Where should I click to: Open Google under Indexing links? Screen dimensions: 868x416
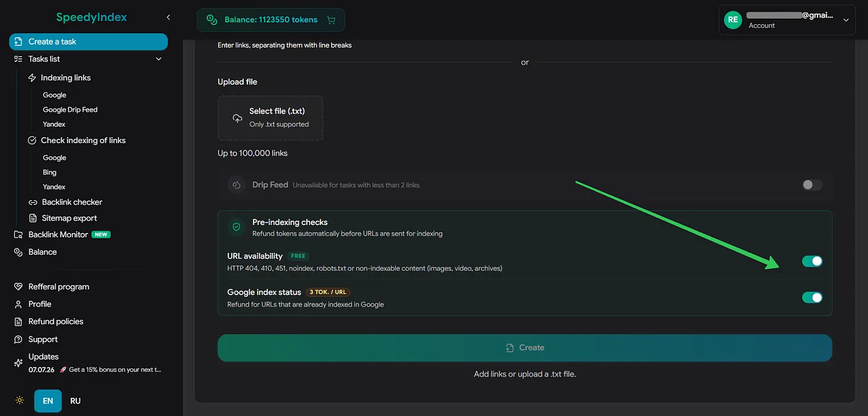tap(55, 95)
